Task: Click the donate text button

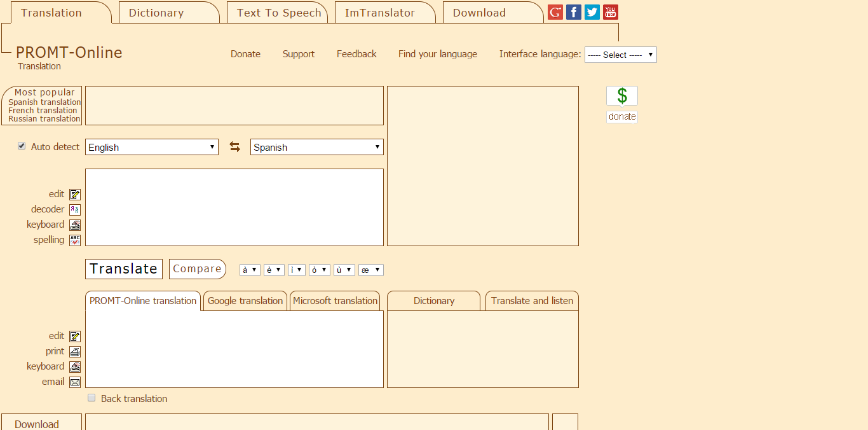Action: click(x=622, y=116)
